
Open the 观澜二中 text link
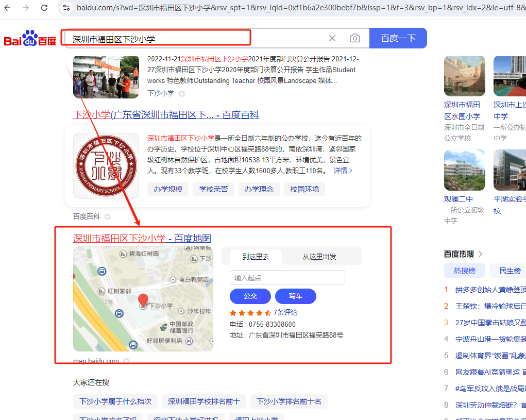pos(459,199)
